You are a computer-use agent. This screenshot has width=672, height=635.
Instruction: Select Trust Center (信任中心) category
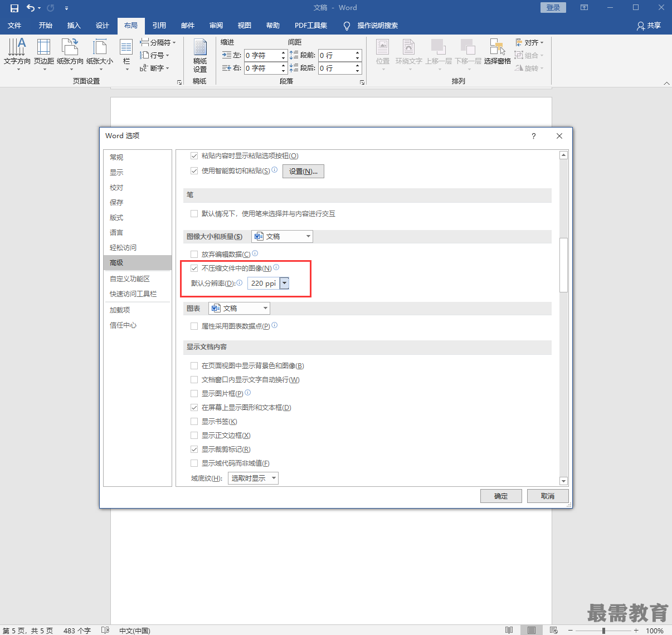click(138, 325)
